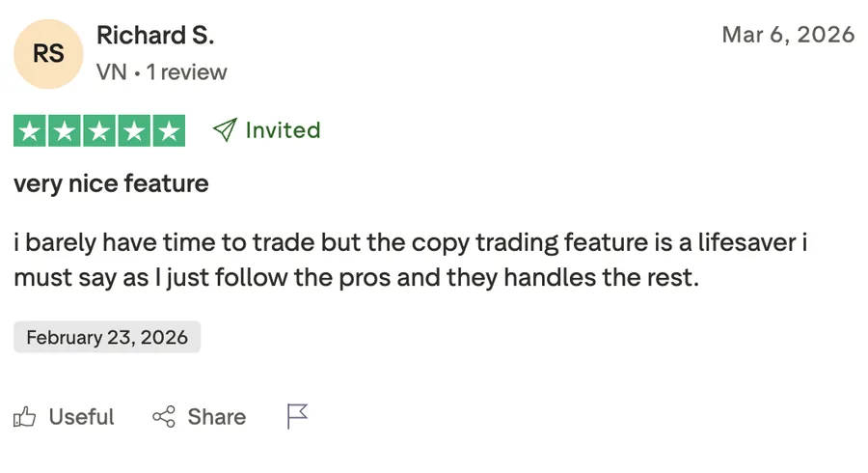Click the third green rating star

click(99, 130)
